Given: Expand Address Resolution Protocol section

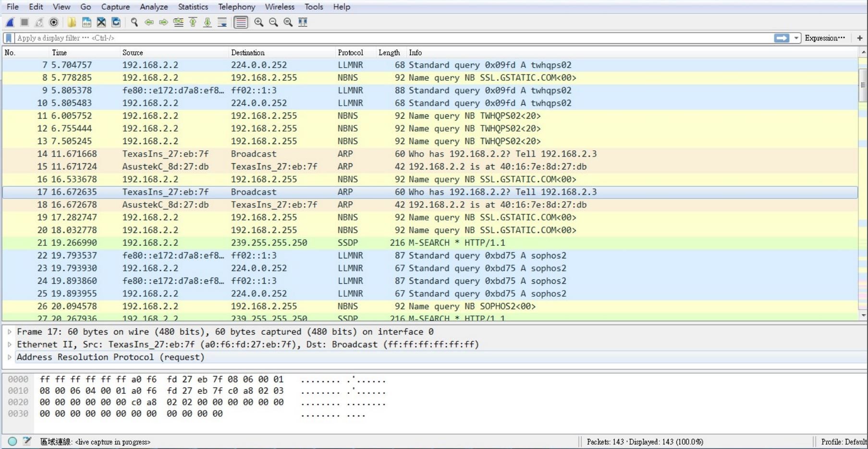Looking at the screenshot, I should point(10,357).
